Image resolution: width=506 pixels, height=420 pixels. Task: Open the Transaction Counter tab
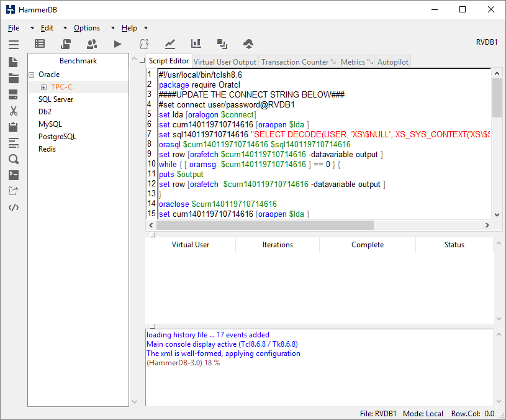(x=298, y=62)
